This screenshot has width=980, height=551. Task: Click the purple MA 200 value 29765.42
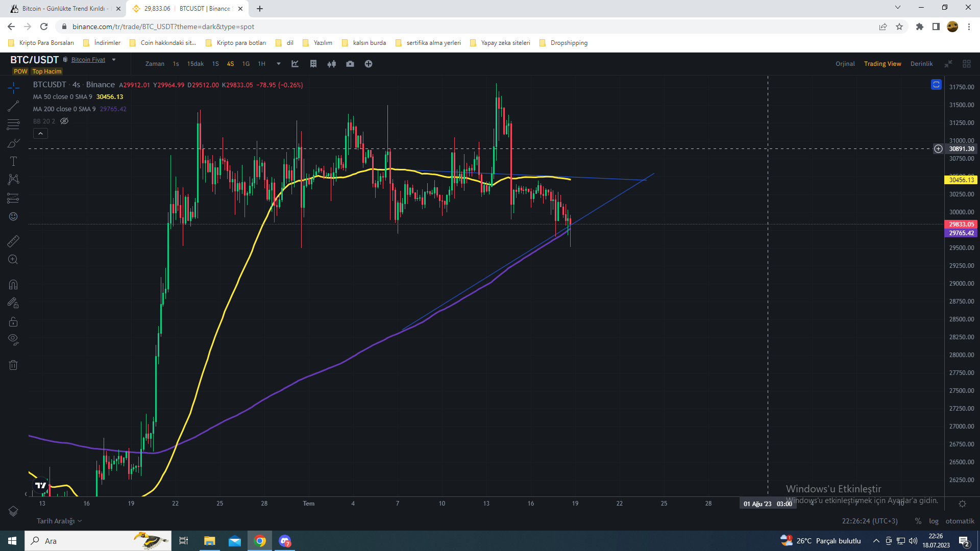113,109
